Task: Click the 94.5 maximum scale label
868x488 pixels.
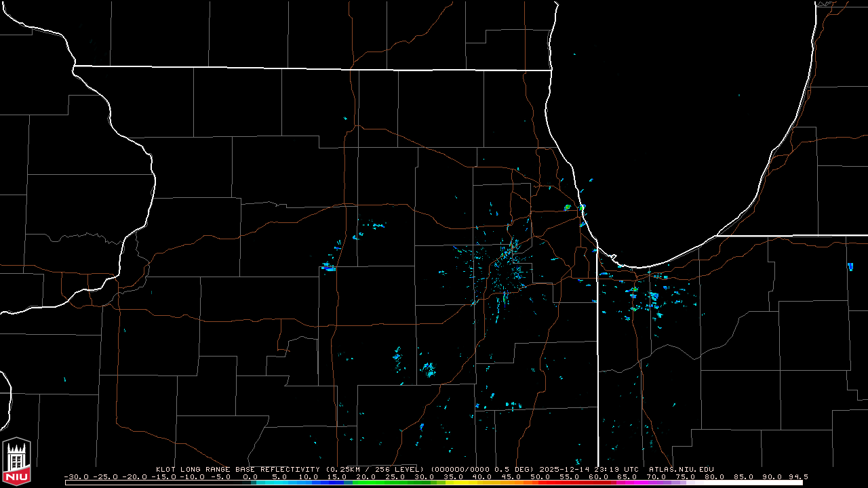Action: click(x=797, y=476)
